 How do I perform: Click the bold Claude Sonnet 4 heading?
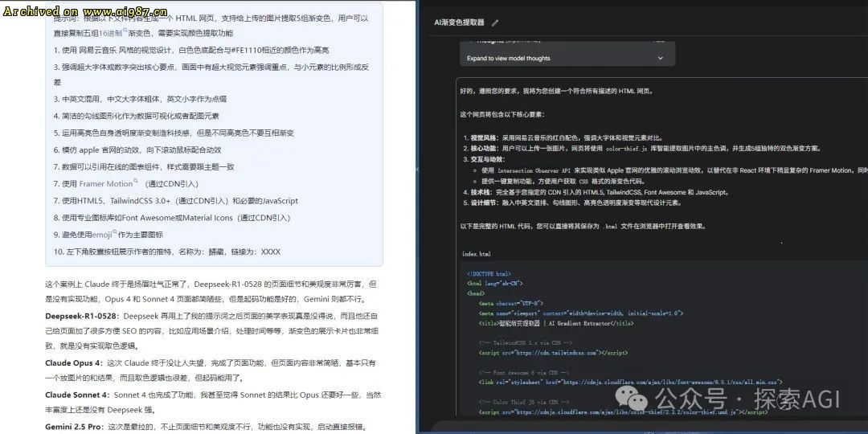tap(77, 395)
